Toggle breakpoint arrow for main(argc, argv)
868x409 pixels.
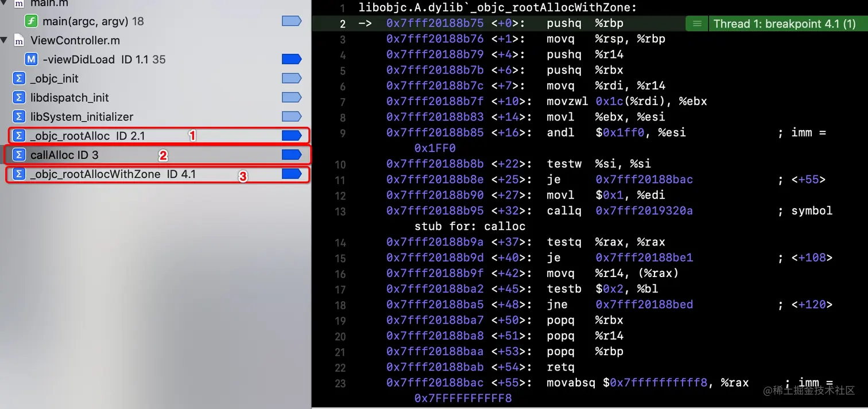[292, 21]
